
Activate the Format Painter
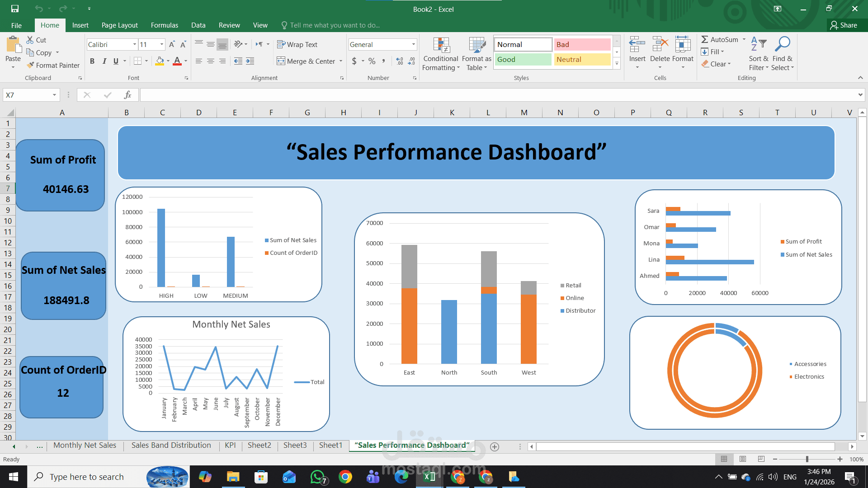(53, 65)
